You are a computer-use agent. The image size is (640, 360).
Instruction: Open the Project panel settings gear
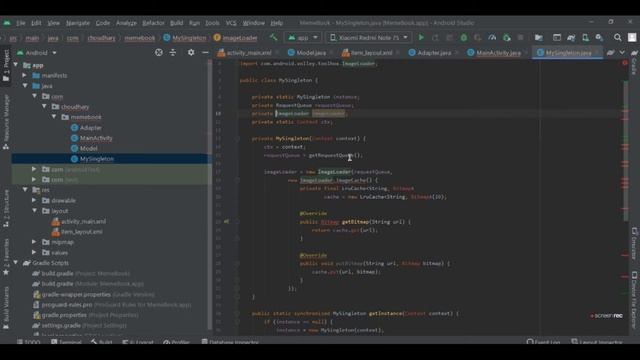[x=191, y=53]
